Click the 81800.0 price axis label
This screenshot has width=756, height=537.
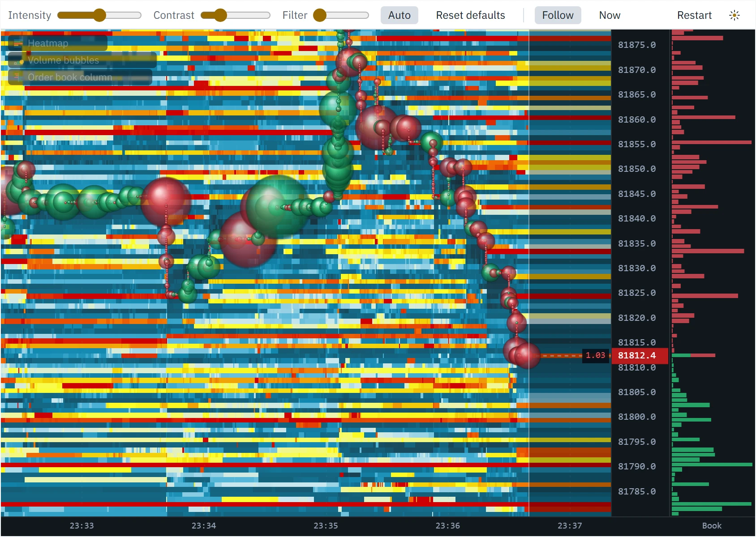(637, 417)
